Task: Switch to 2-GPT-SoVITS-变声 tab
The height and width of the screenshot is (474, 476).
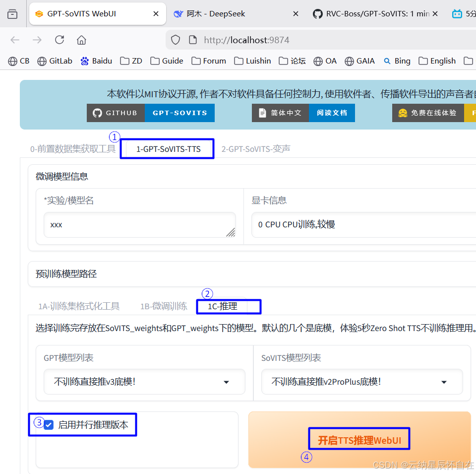Action: (256, 149)
